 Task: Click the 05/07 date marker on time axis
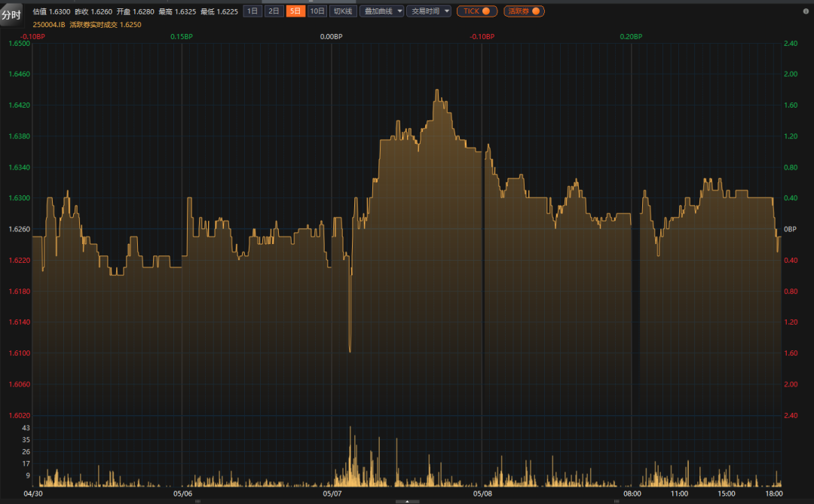pos(332,494)
